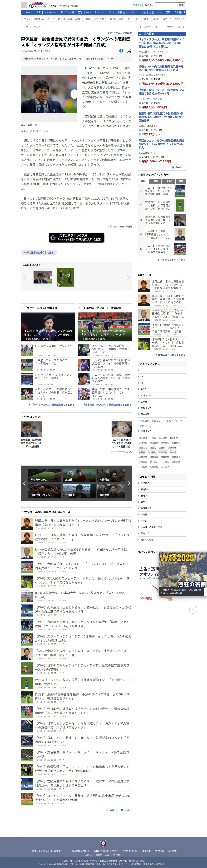Image resolution: width=207 pixels, height=868 pixels.
Task: Select the MLB navigation tab
Action: [89, 12]
